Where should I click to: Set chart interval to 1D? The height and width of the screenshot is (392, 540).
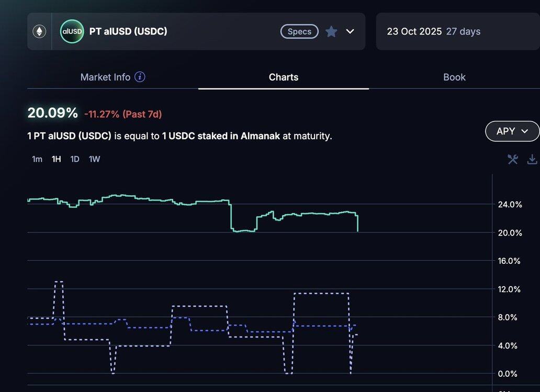[x=75, y=159]
